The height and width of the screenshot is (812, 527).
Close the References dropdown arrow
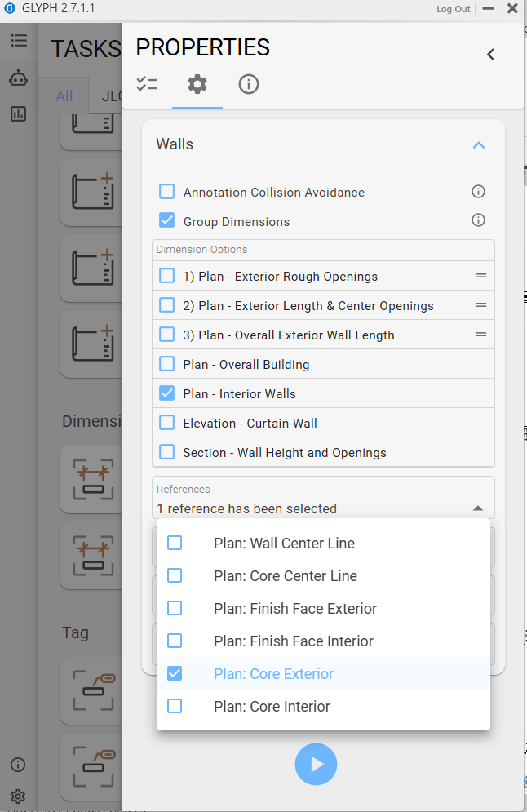click(x=478, y=508)
